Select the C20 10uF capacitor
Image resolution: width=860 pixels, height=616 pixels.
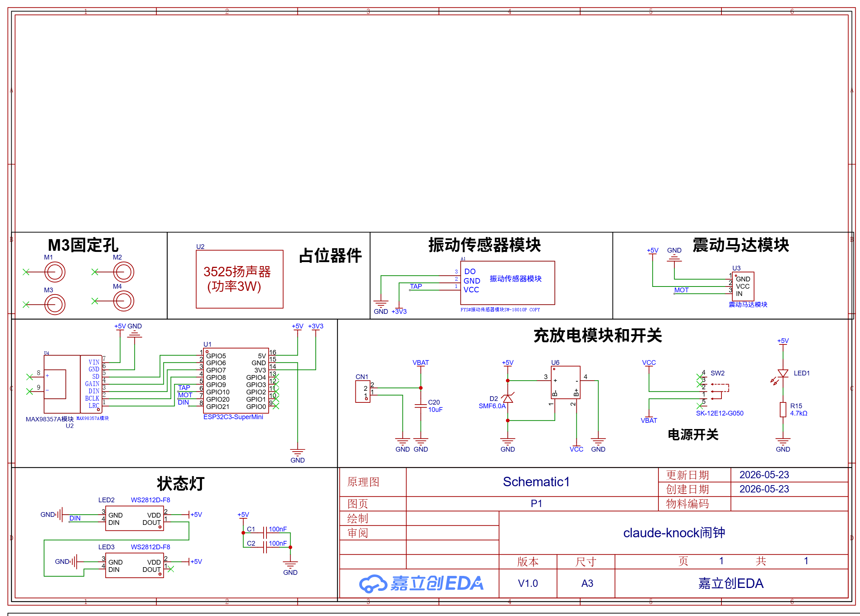(420, 406)
